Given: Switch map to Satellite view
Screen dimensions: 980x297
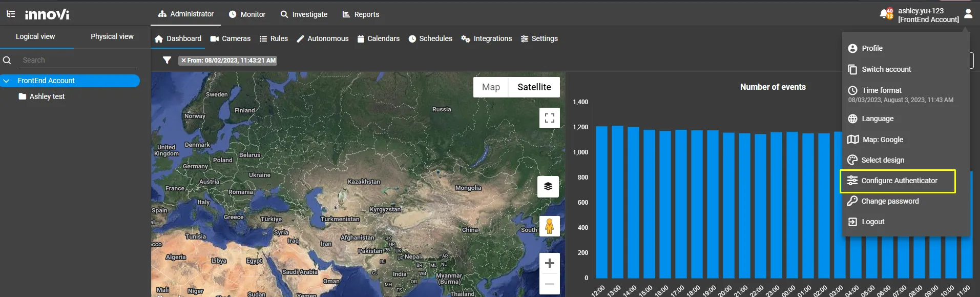Looking at the screenshot, I should point(534,87).
